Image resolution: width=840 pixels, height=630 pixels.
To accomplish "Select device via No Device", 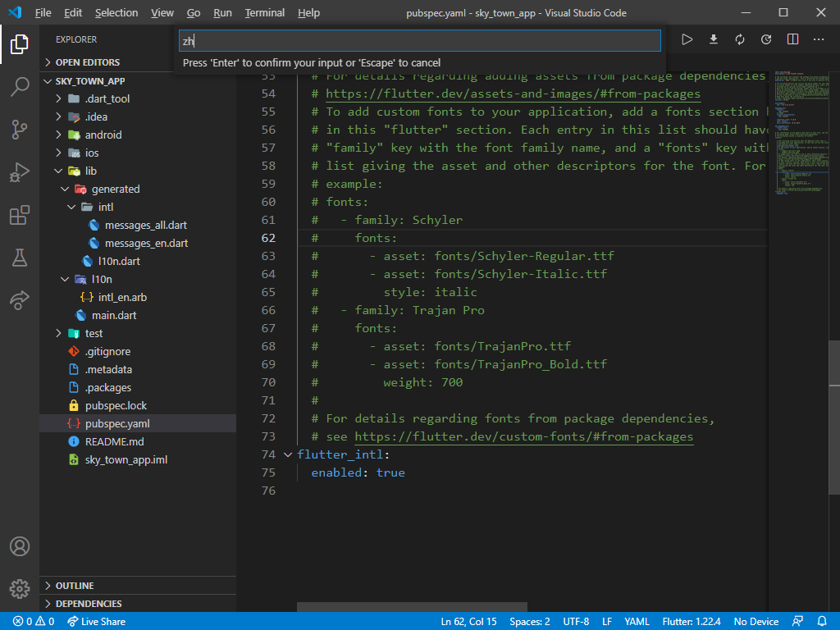I will (756, 622).
